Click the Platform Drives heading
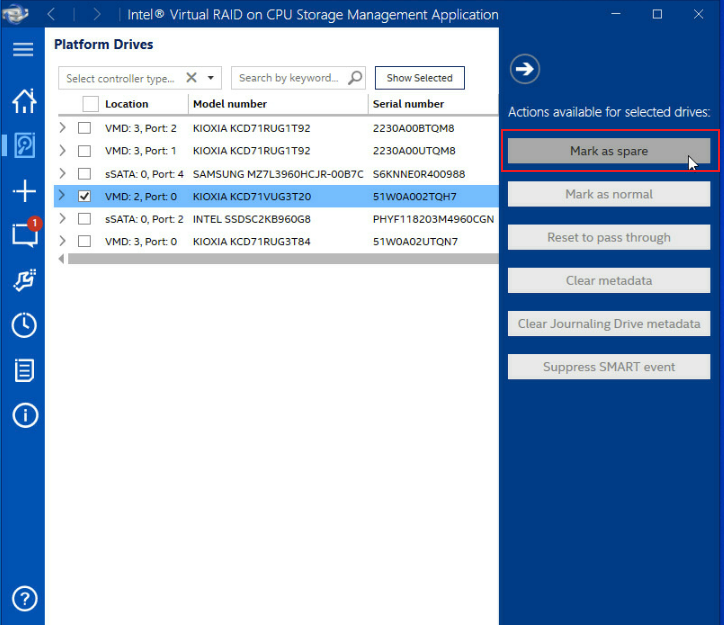 coord(103,44)
